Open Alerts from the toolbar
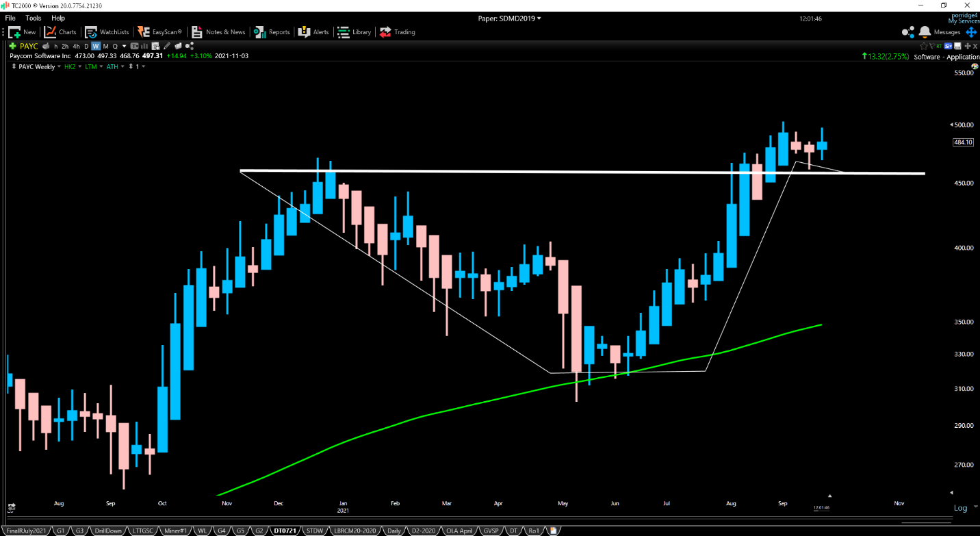This screenshot has height=536, width=980. pyautogui.click(x=314, y=32)
